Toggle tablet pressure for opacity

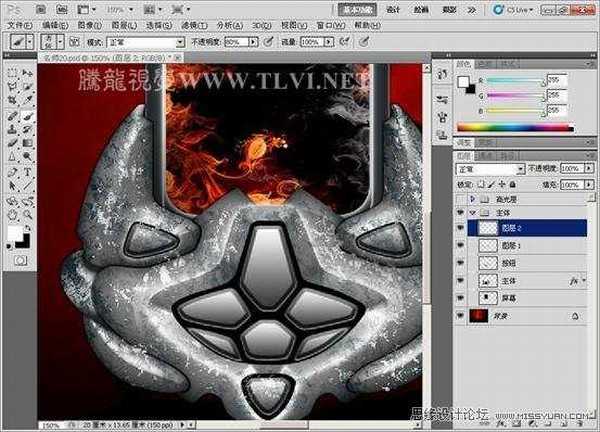click(x=269, y=41)
